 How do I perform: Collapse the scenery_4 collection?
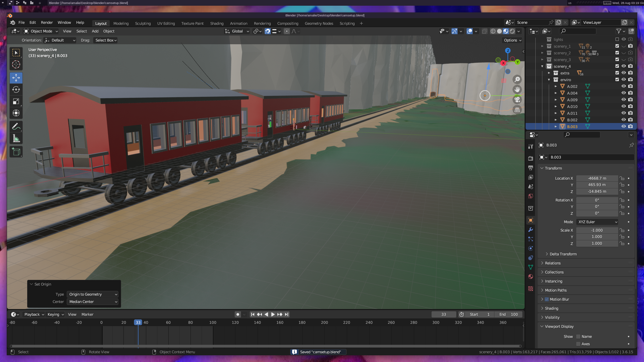tap(542, 66)
